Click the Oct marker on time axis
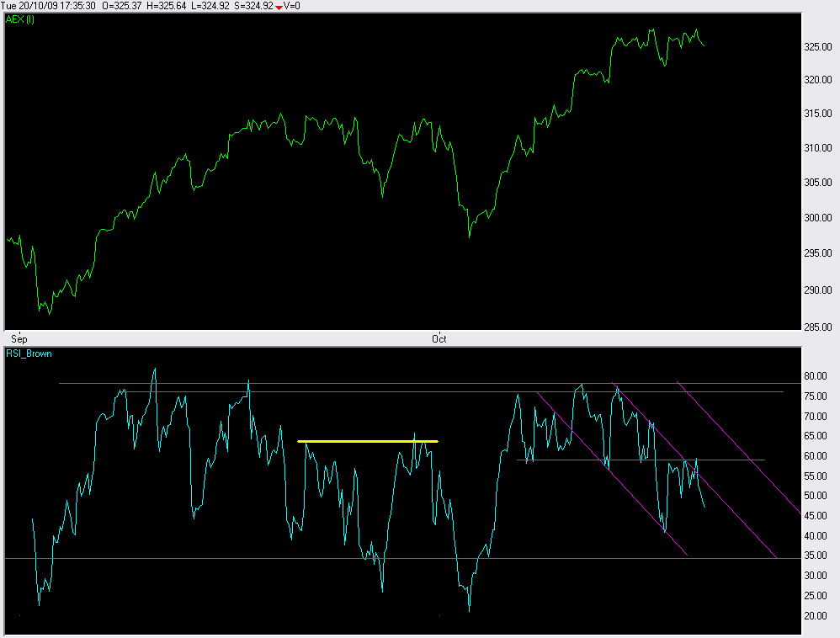Viewport: 840px width, 638px height. click(x=439, y=339)
